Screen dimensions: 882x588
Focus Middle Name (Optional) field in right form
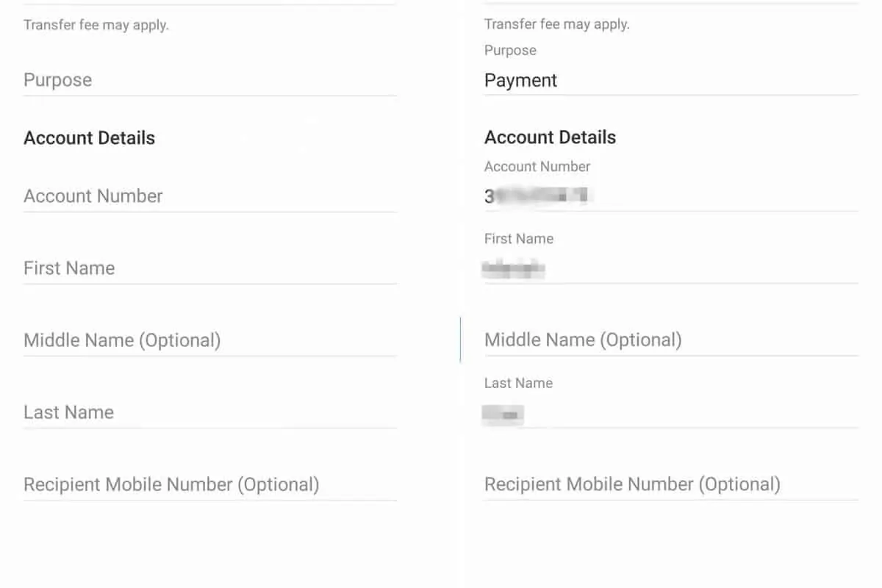[x=670, y=340]
